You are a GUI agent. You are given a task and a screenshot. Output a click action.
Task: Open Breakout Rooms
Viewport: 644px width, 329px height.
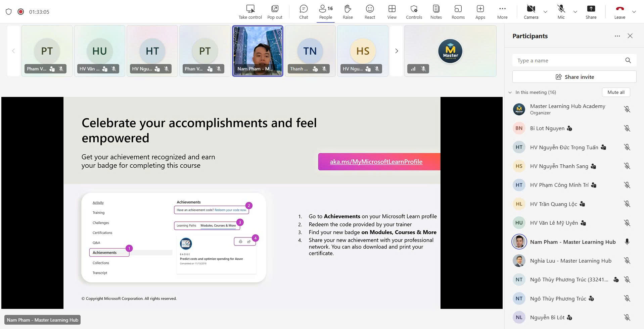point(458,12)
